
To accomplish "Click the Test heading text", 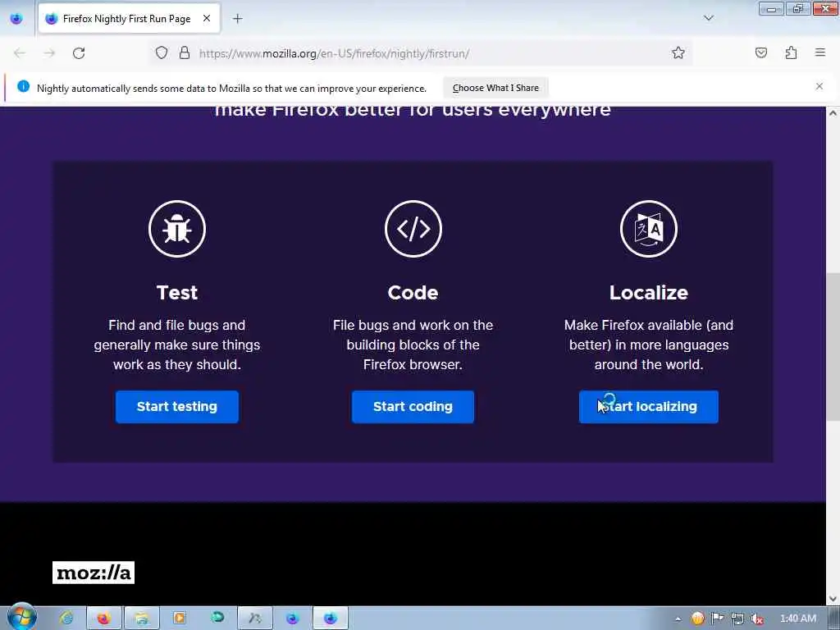I will 177,293.
